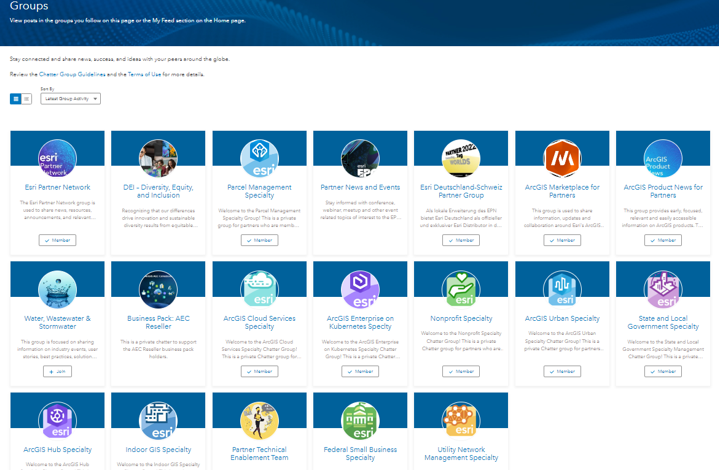The height and width of the screenshot is (470, 719).
Task: Open the Sort By dropdown
Action: (71, 99)
